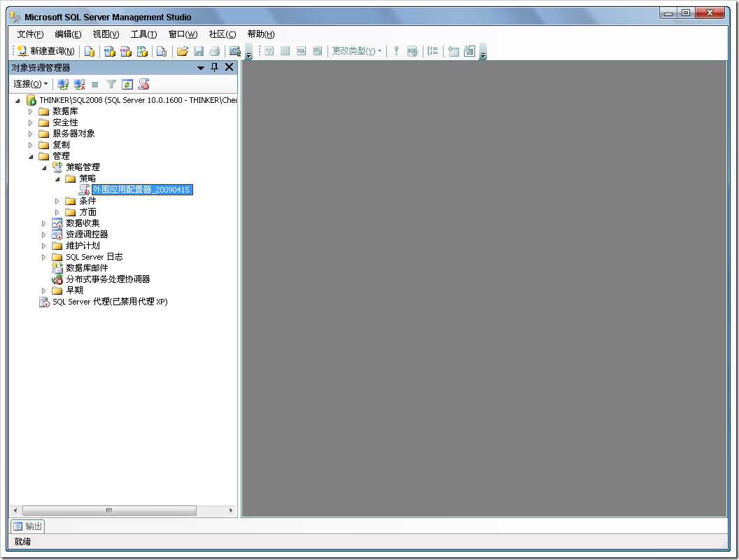
Task: Click the Add New Derived Table icon
Action: click(470, 51)
